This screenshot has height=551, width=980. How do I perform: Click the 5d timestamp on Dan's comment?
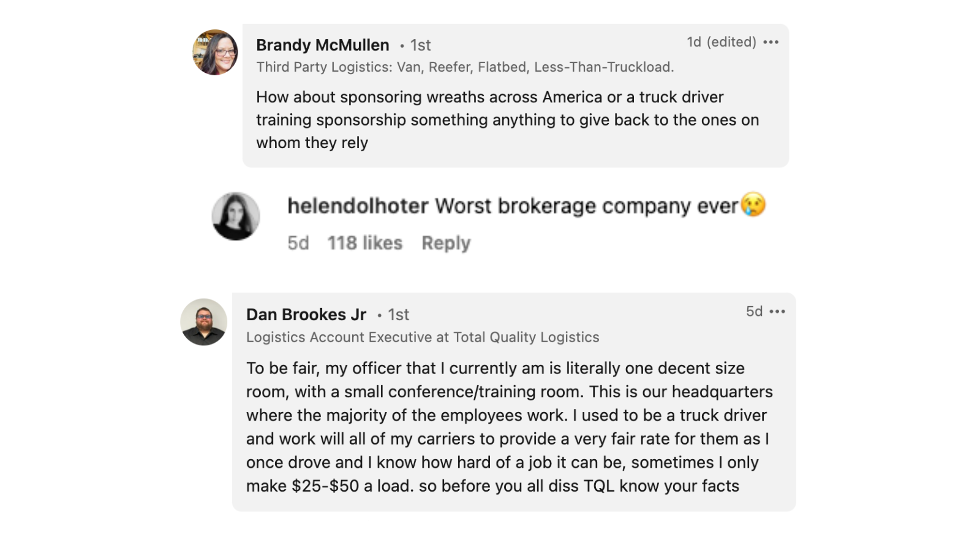[x=754, y=312]
